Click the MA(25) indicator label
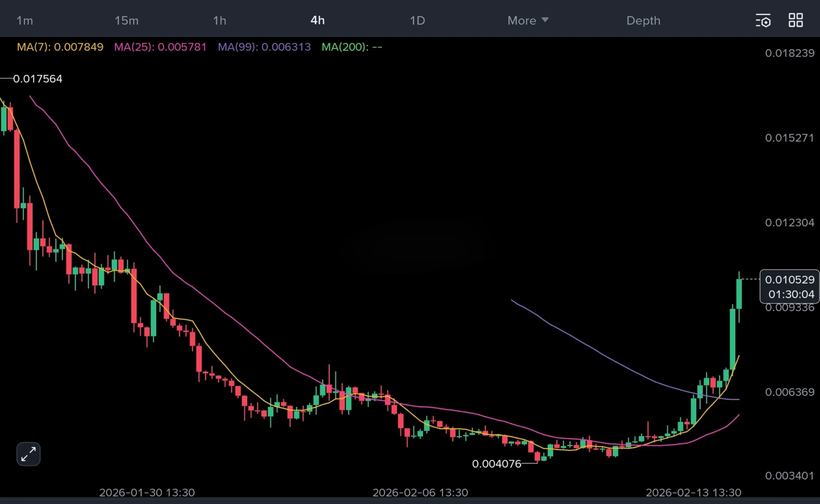Screen dimensions: 820x504 point(160,47)
